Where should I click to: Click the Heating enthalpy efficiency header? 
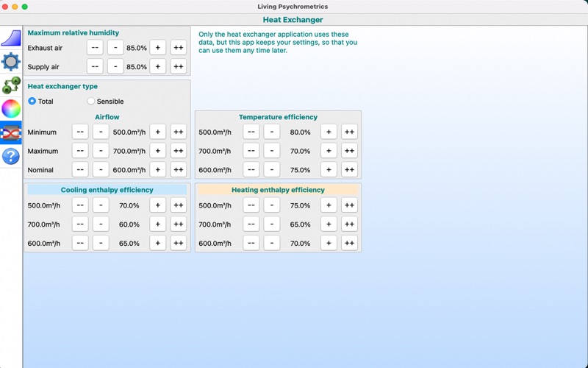click(278, 190)
